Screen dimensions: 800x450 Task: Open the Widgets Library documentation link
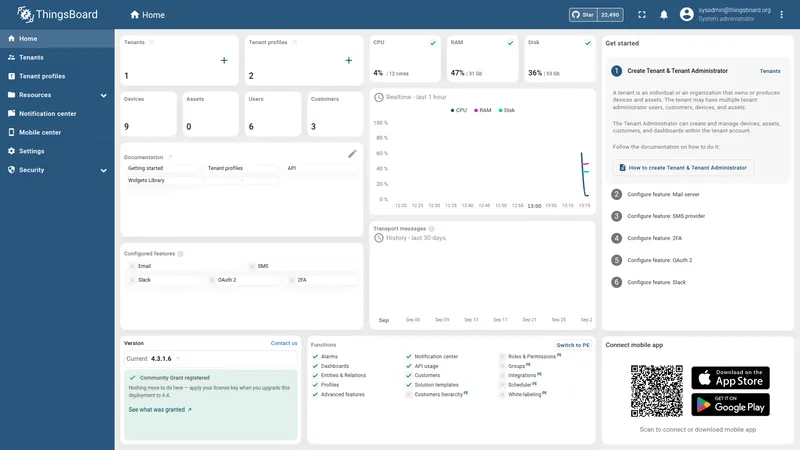point(161,181)
